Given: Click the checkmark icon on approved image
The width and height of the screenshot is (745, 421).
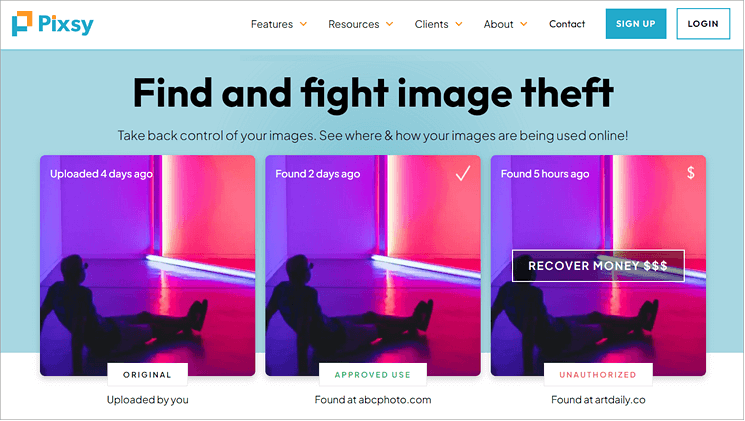Looking at the screenshot, I should 463,173.
